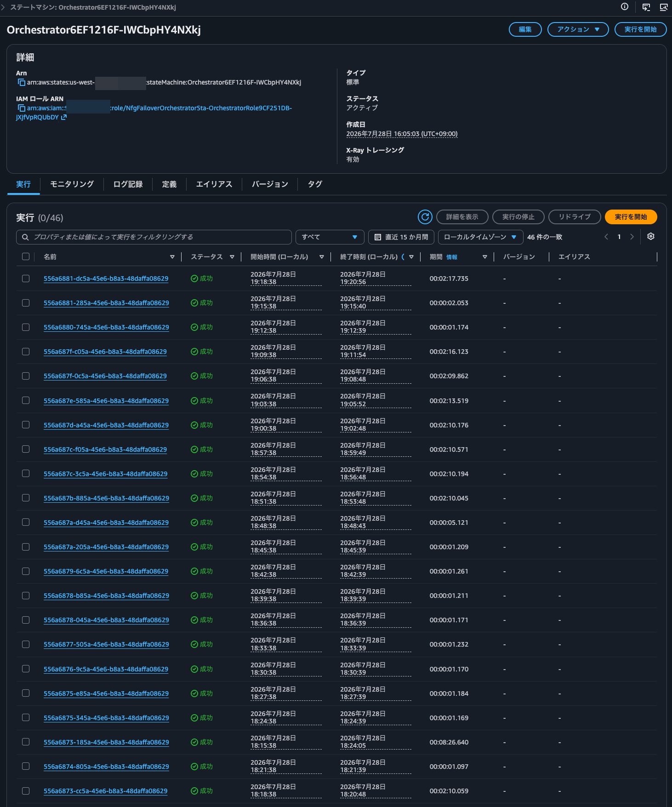Click 成功 status for execution 556a687c-f05a

tap(202, 449)
